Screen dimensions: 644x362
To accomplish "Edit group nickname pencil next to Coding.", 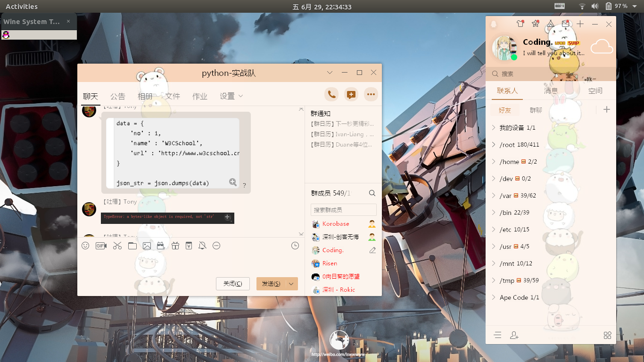I will click(372, 250).
